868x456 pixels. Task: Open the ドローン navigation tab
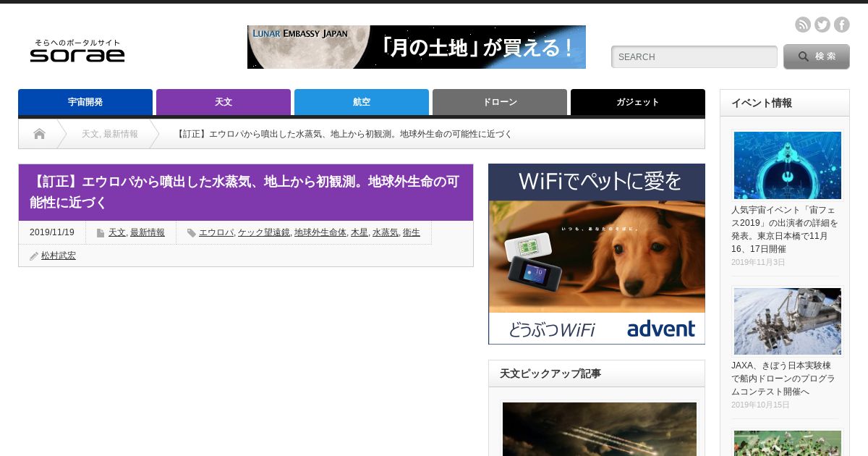pyautogui.click(x=500, y=102)
